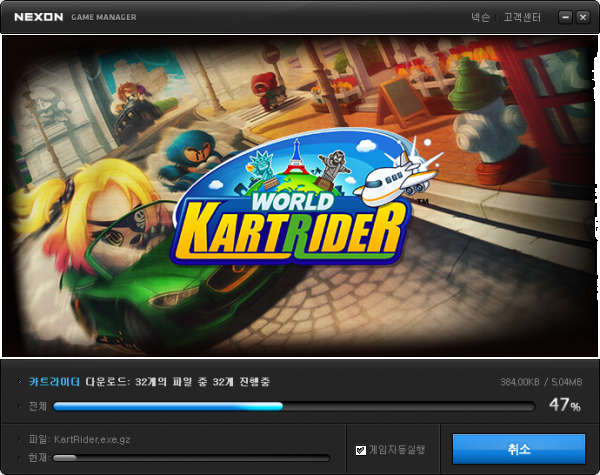Click the GAME MANAGER title text
The width and height of the screenshot is (600, 475).
pyautogui.click(x=104, y=17)
